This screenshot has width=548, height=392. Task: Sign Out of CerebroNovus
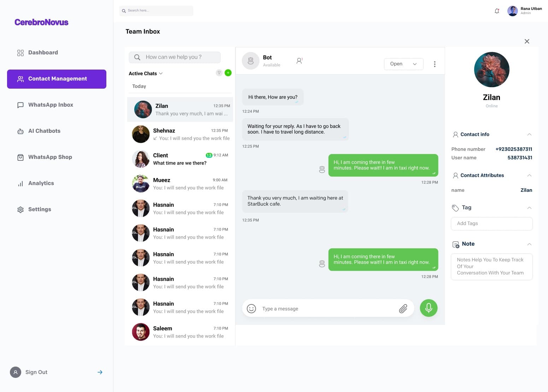point(36,372)
